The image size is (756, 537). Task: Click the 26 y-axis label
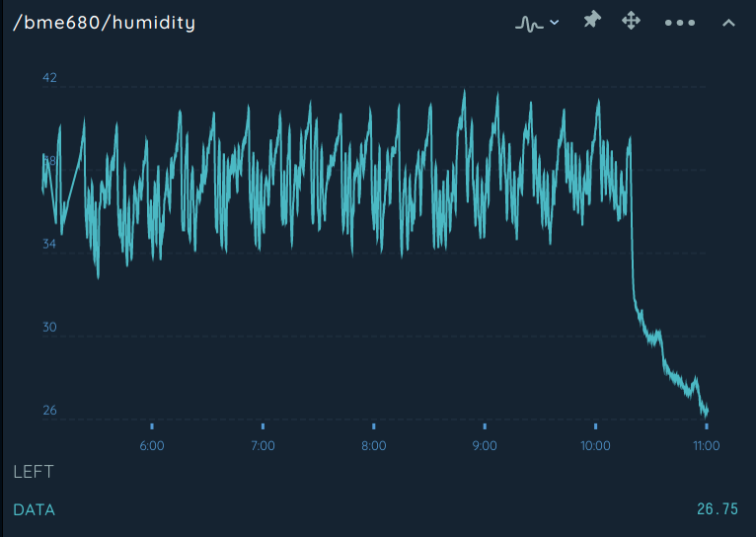point(49,411)
